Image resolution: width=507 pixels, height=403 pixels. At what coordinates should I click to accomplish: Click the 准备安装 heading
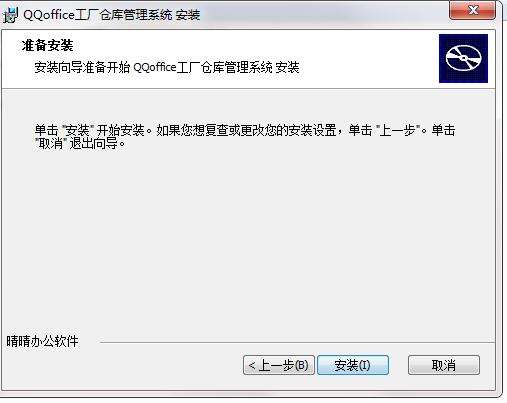pyautogui.click(x=47, y=46)
